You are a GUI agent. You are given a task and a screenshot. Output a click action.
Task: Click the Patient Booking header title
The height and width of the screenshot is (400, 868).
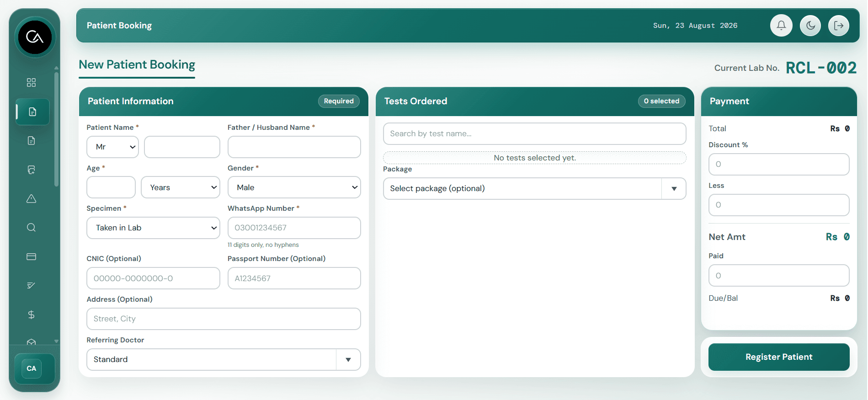[119, 26]
